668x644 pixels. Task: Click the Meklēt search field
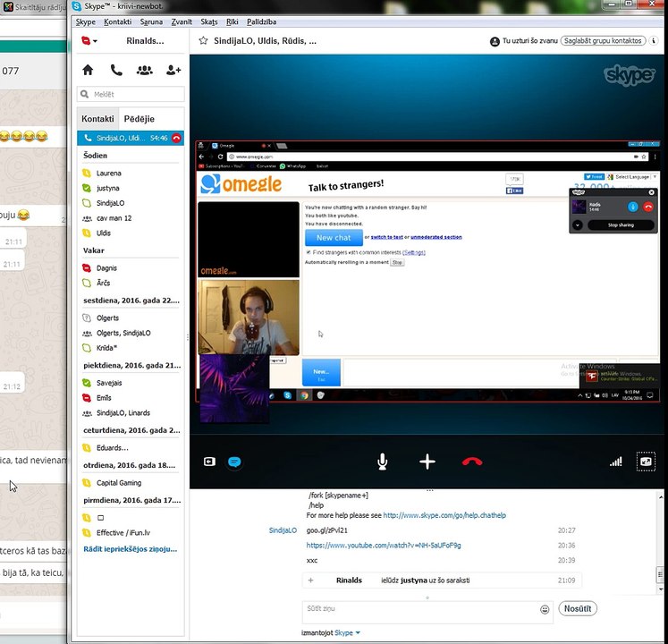tap(131, 94)
